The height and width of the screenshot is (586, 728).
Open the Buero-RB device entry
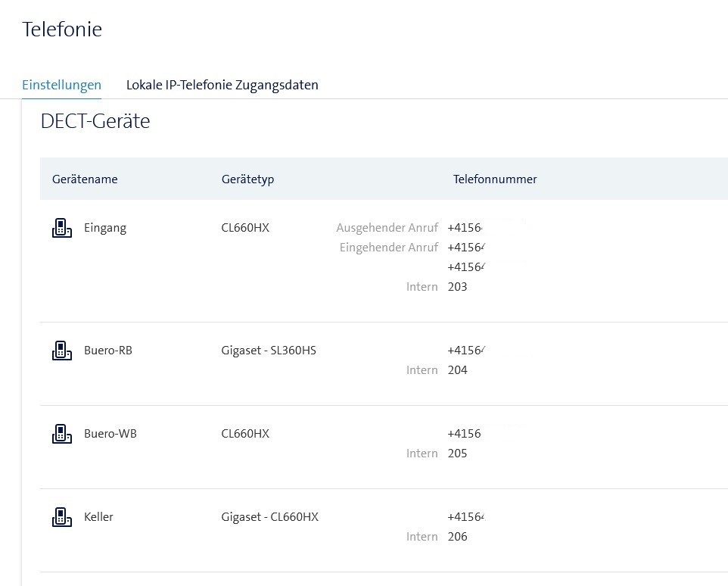(x=108, y=351)
